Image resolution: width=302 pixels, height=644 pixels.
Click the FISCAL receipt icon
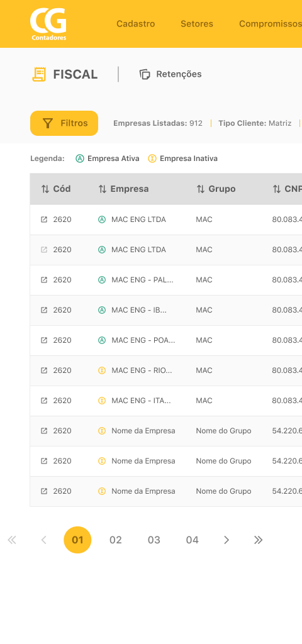pos(39,74)
